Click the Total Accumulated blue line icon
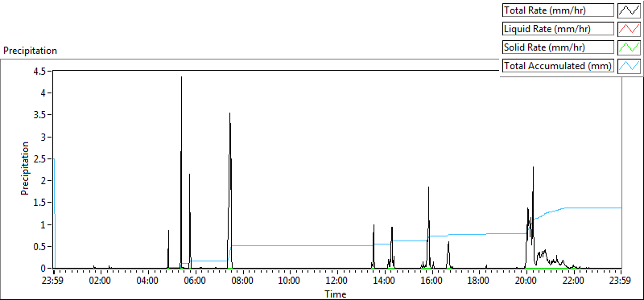The image size is (644, 300). coord(629,66)
